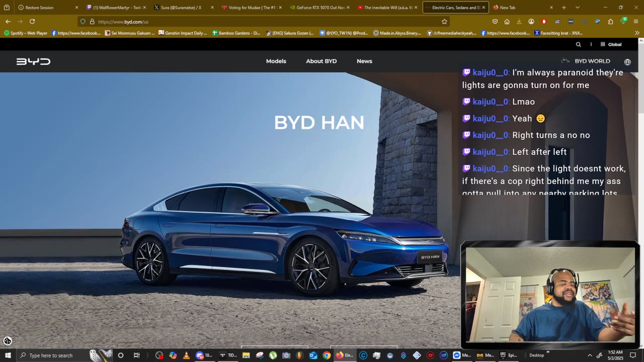Click the tracking protection shield icon
The height and width of the screenshot is (362, 644).
coord(83,22)
